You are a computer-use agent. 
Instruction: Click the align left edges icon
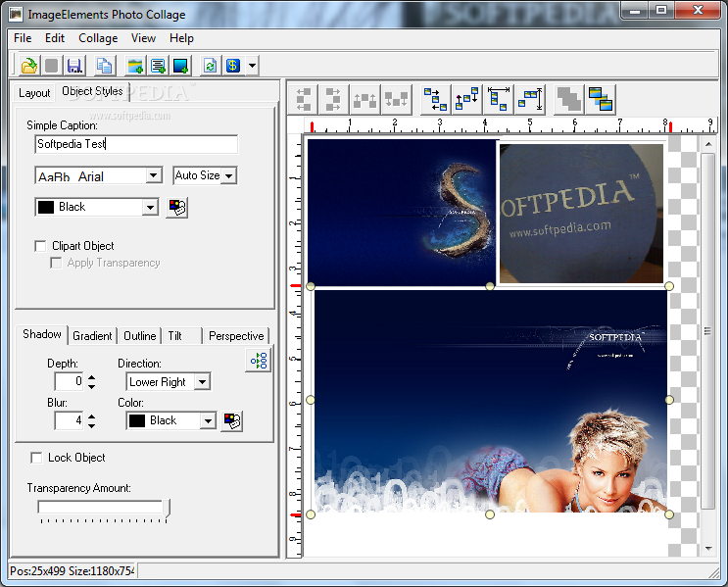click(303, 99)
